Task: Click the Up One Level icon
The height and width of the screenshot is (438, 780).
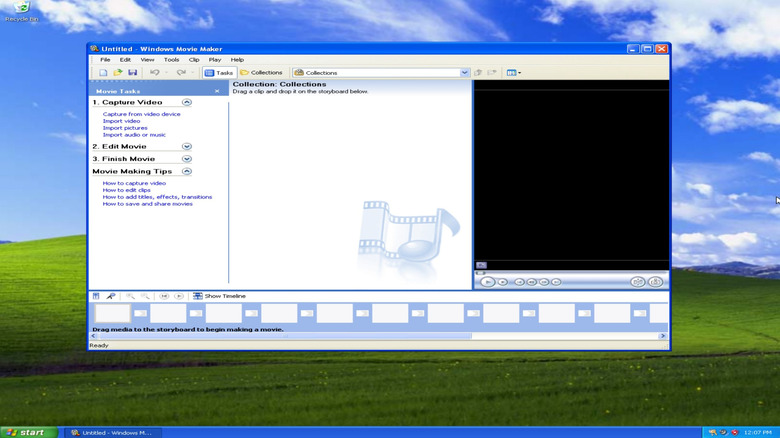Action: [478, 73]
